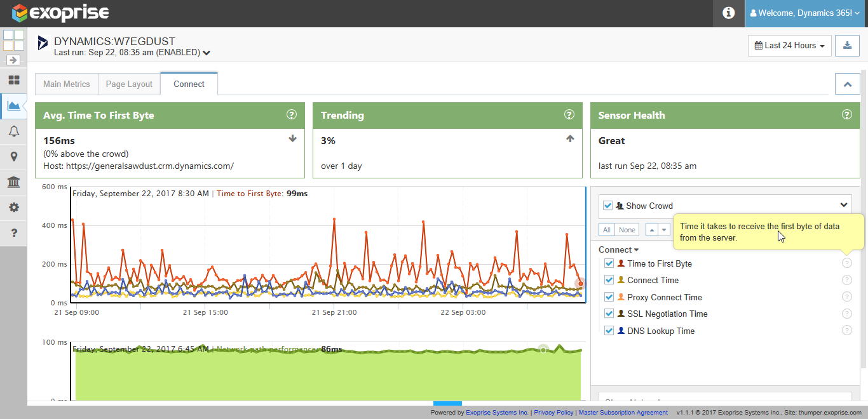Click the highlighted red data point at chart end
This screenshot has width=868, height=419.
pyautogui.click(x=580, y=284)
